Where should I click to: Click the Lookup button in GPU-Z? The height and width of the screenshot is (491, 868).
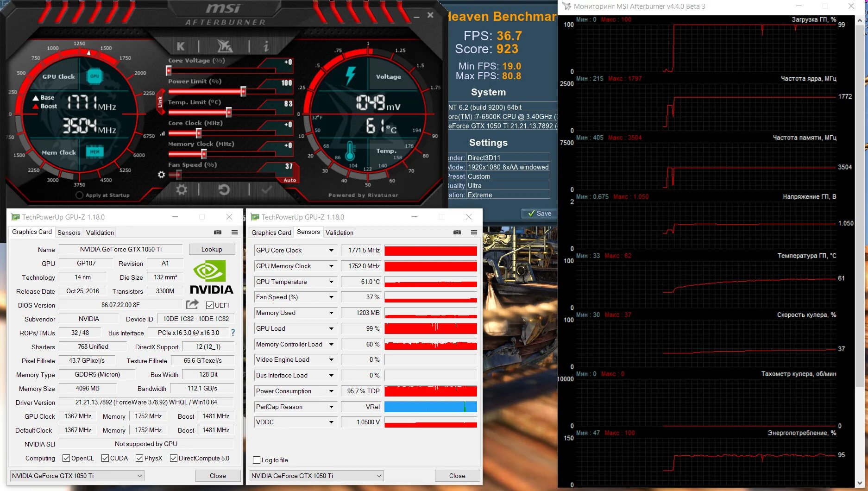point(212,249)
